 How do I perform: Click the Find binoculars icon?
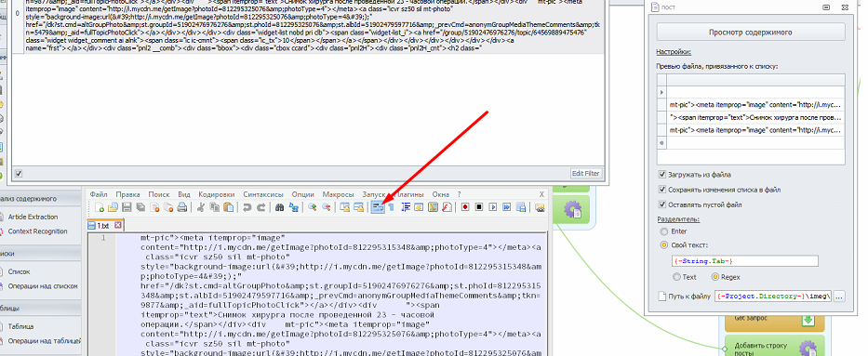[279, 207]
